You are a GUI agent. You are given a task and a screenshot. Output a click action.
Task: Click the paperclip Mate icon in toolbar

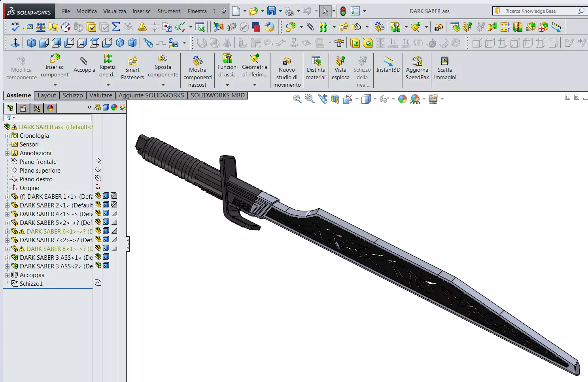click(310, 27)
